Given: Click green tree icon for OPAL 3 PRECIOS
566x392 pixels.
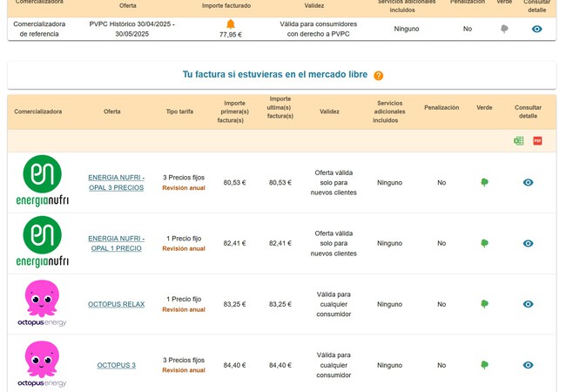Looking at the screenshot, I should [484, 182].
